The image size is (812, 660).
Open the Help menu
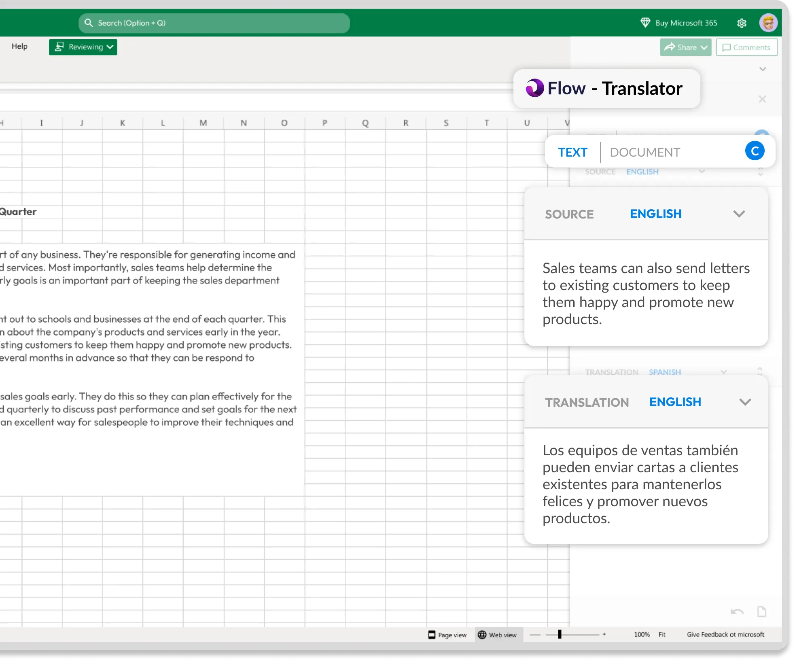[19, 46]
